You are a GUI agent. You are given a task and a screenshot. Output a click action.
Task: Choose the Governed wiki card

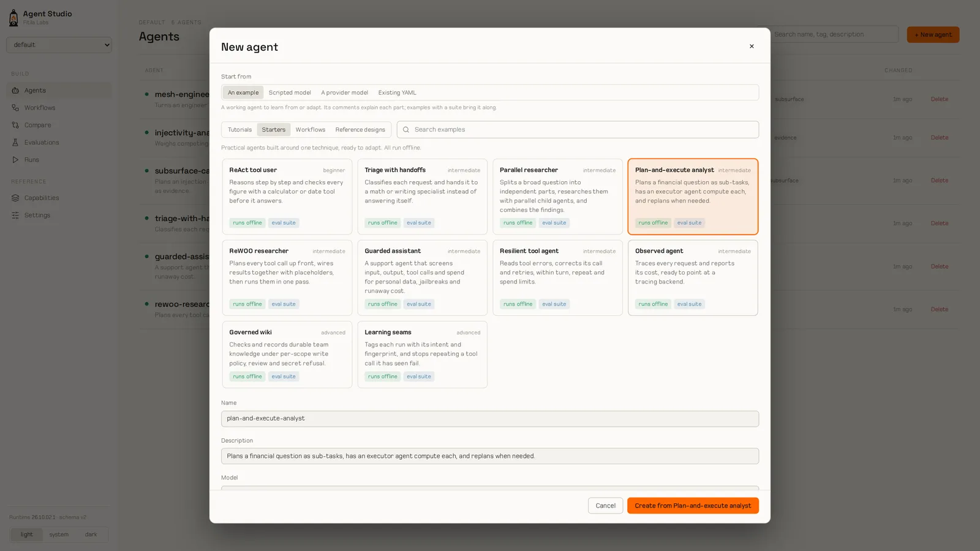point(287,354)
